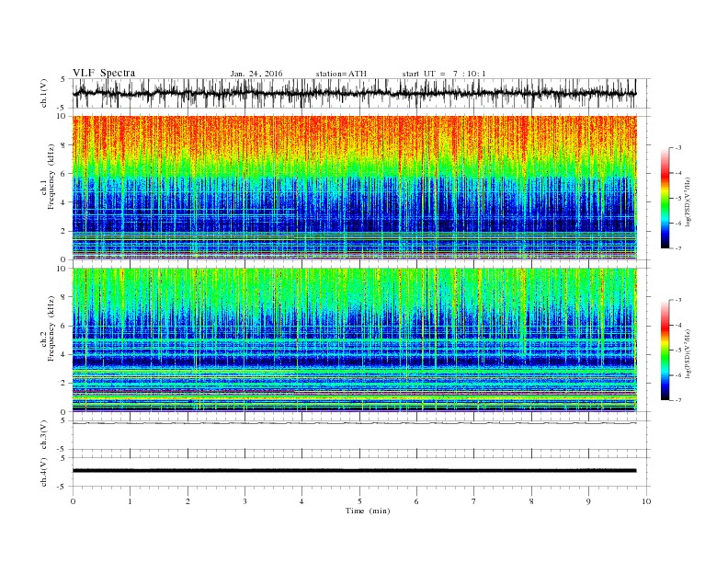The image size is (728, 563).
Task: Select the date text "Jan. 24, 2016"
Action: coord(256,74)
